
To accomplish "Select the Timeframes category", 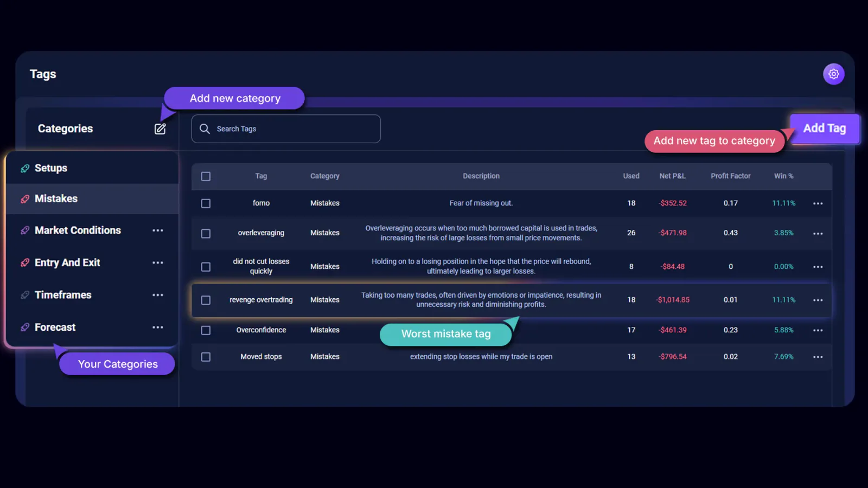I will point(92,295).
